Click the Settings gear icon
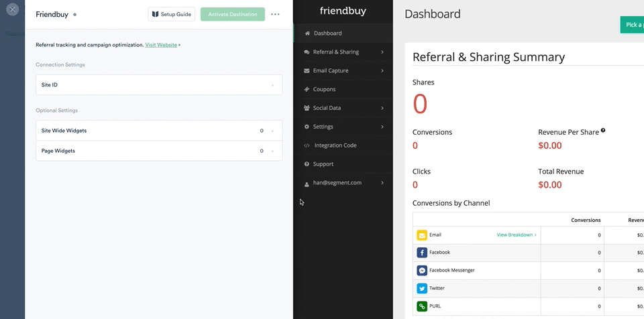 (x=307, y=127)
